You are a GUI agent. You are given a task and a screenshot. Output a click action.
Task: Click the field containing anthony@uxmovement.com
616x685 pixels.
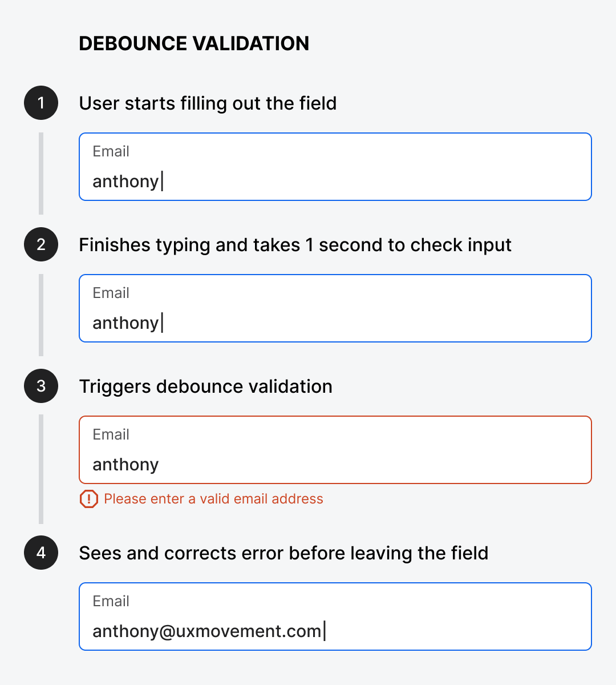[335, 616]
